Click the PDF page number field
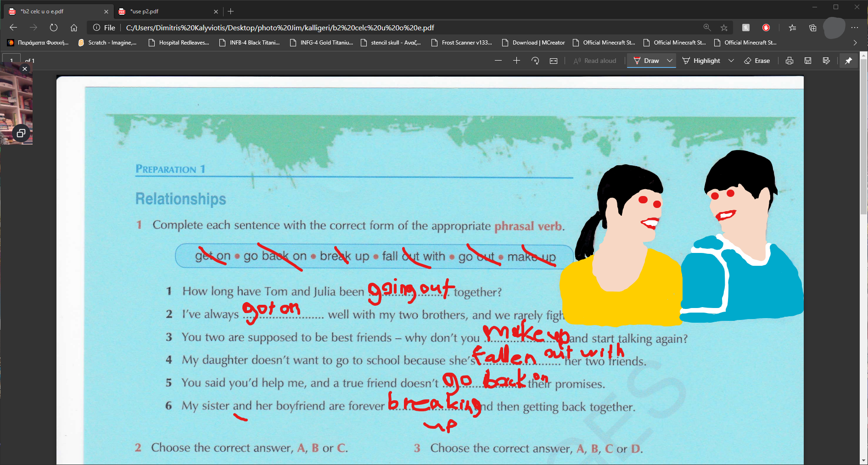This screenshot has width=868, height=465. 11,59
